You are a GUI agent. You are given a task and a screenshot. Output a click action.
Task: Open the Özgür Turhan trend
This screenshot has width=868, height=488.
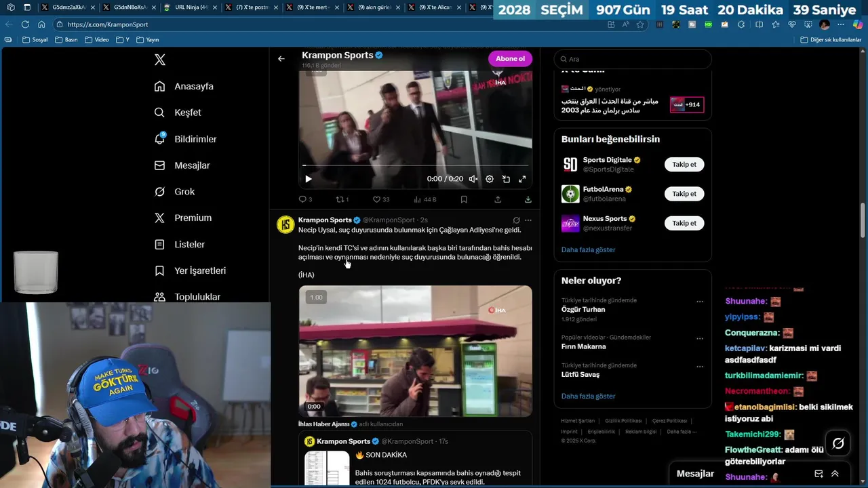pyautogui.click(x=583, y=310)
